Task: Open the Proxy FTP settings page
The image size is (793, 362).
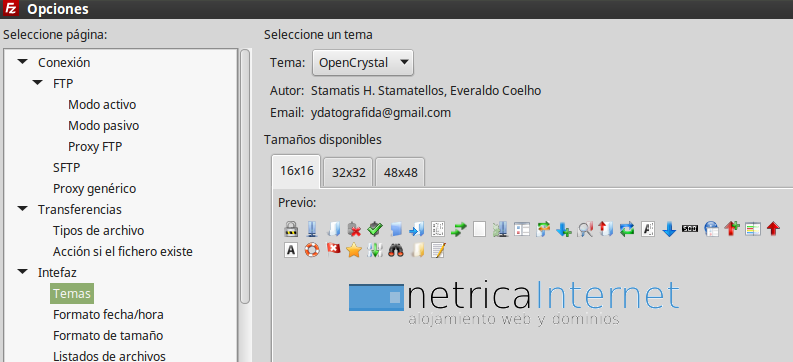Action: pyautogui.click(x=95, y=147)
